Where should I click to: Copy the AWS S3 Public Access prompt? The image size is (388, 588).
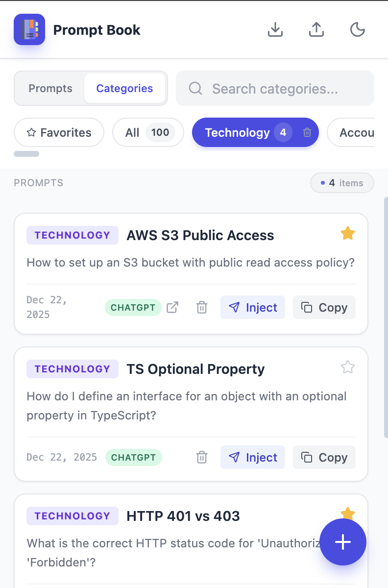pyautogui.click(x=324, y=307)
